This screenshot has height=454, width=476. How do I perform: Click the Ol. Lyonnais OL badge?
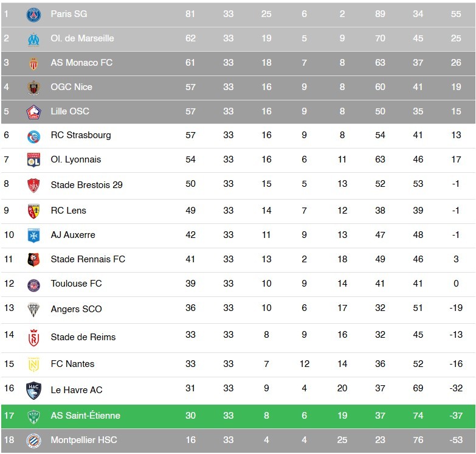pyautogui.click(x=33, y=160)
